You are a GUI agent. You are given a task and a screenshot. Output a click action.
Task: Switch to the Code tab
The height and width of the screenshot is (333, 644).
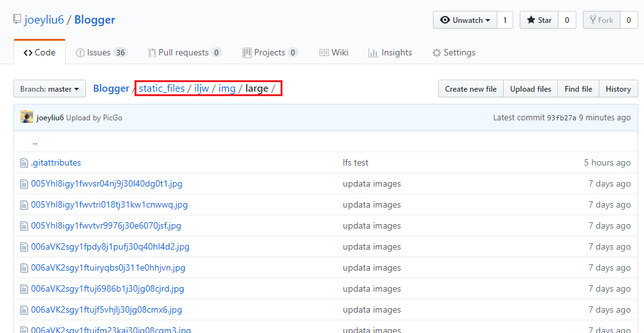[40, 52]
